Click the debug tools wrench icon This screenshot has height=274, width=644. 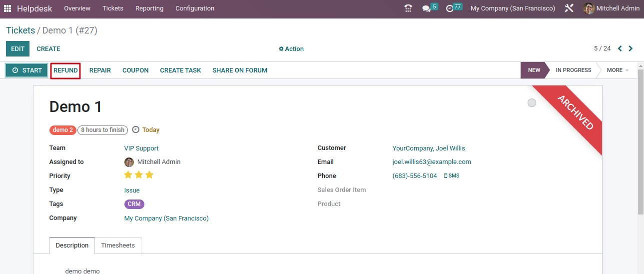click(569, 8)
